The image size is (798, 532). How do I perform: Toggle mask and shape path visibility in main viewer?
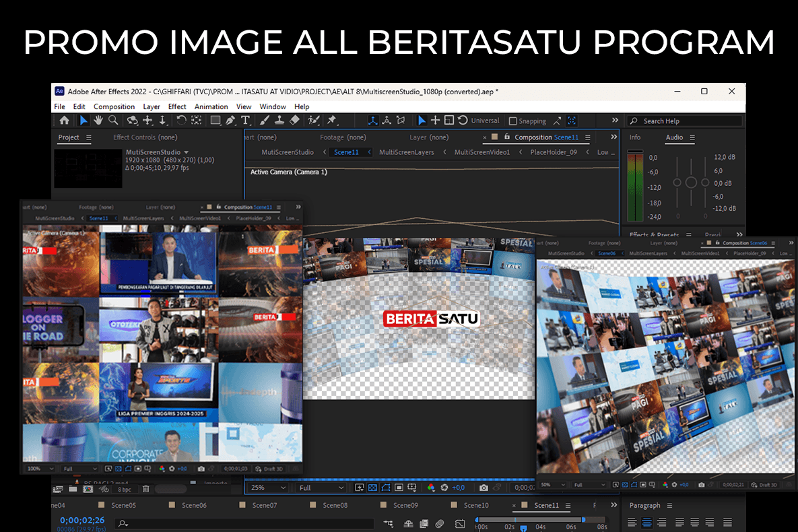(386, 488)
